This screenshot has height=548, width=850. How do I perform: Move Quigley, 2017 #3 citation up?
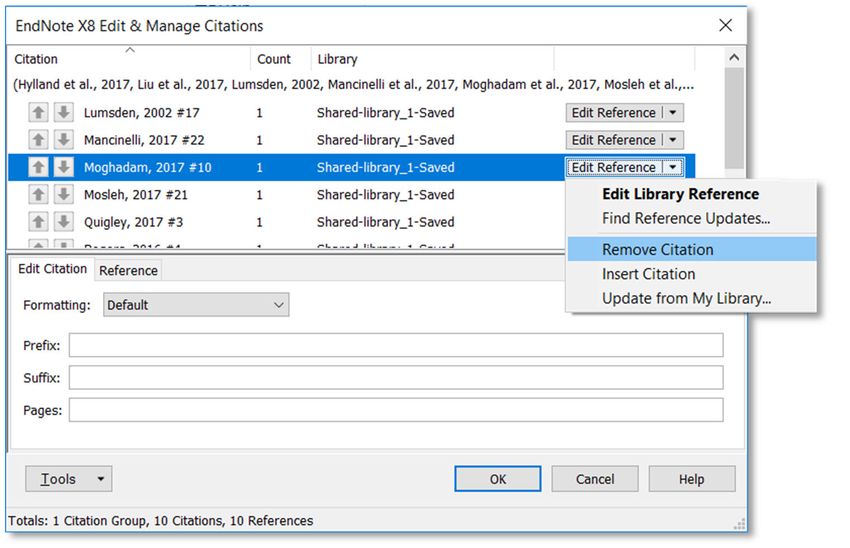[x=38, y=222]
